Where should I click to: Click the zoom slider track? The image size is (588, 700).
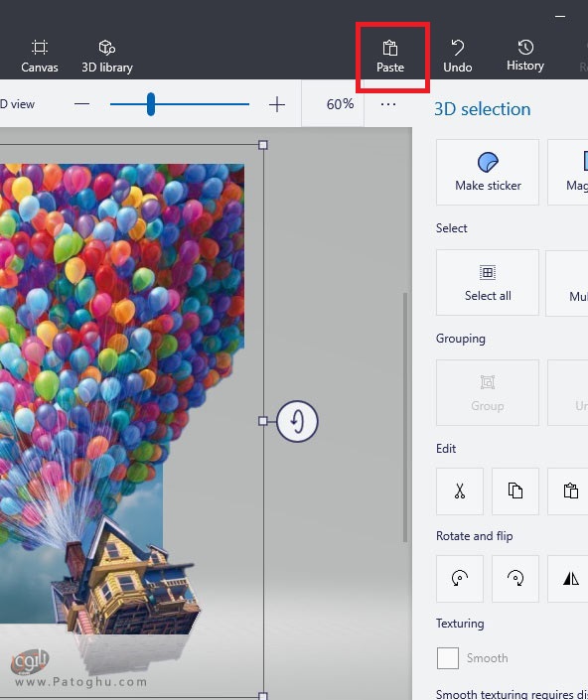(x=180, y=104)
